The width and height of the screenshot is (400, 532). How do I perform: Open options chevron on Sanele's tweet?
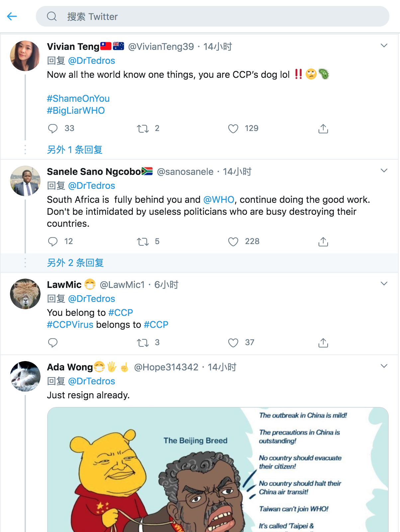(384, 171)
